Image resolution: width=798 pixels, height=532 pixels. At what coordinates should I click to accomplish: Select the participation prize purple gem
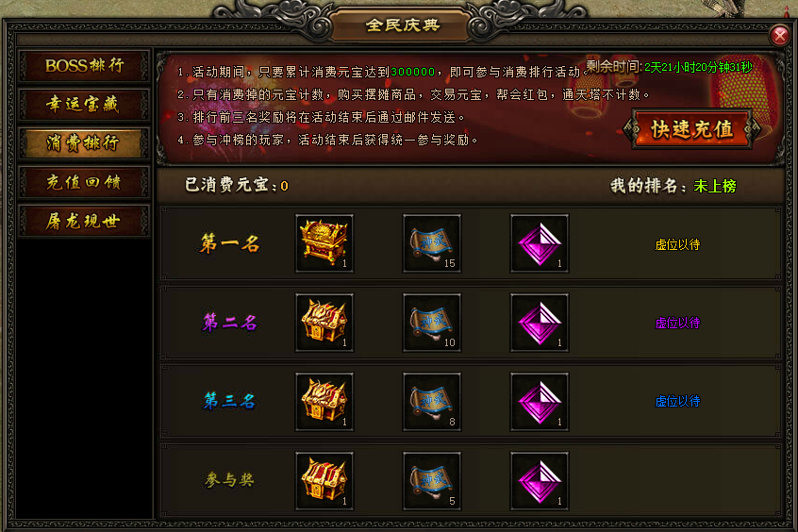point(540,481)
